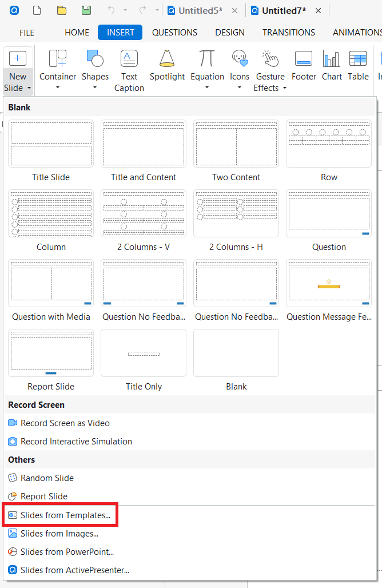Insert a Chart

pyautogui.click(x=332, y=66)
